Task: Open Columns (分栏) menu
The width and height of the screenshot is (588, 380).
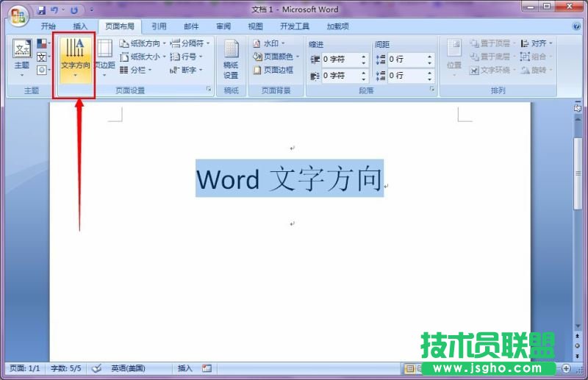Action: [x=136, y=70]
